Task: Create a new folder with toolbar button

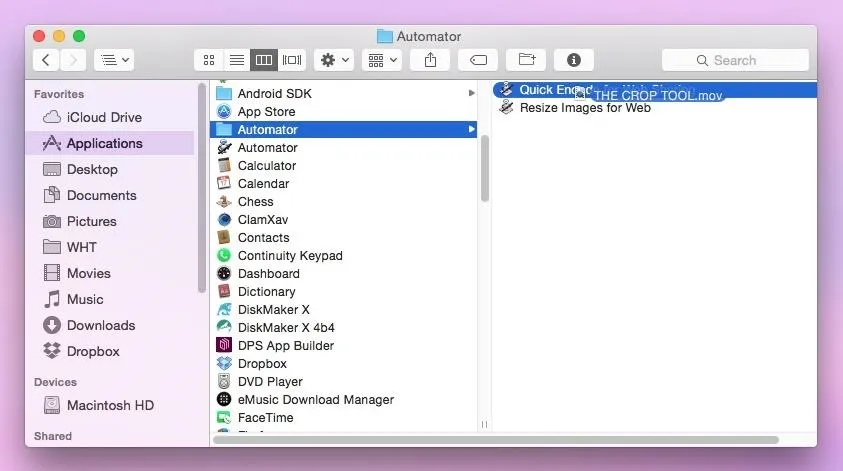Action: pyautogui.click(x=526, y=60)
